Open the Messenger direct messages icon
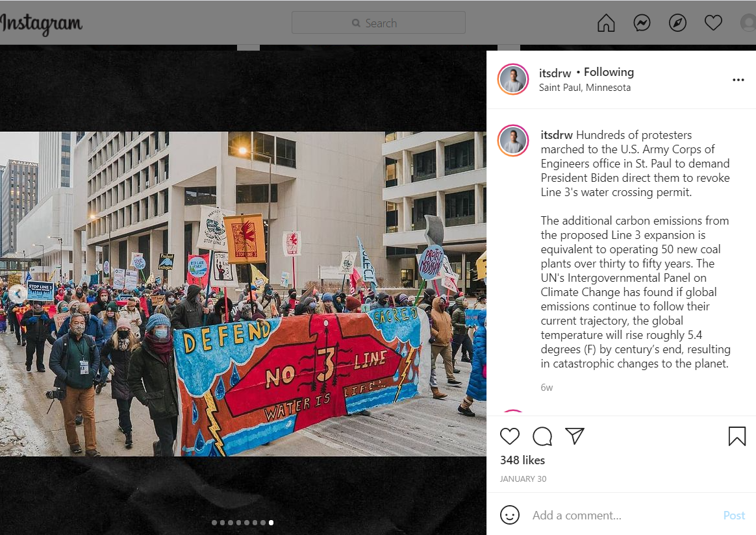 (x=642, y=23)
